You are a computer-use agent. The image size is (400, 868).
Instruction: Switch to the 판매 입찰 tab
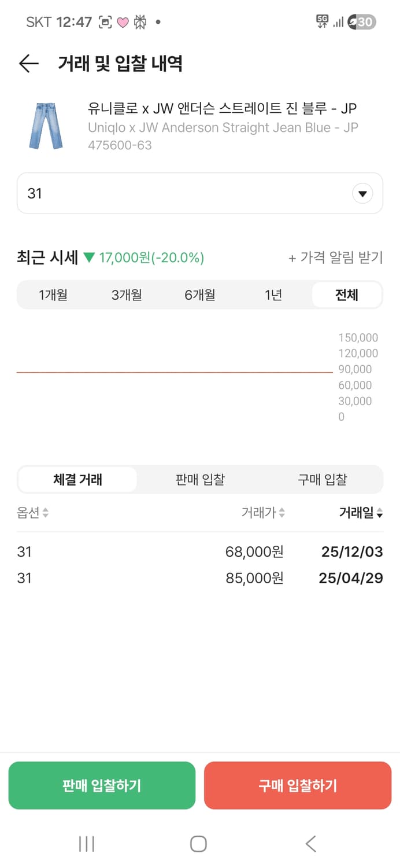pyautogui.click(x=199, y=479)
